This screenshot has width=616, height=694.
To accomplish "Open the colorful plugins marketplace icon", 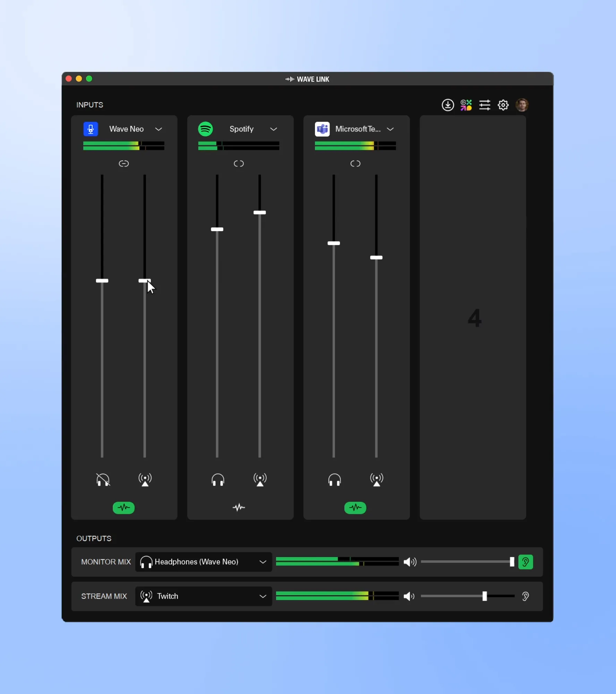I will tap(466, 105).
